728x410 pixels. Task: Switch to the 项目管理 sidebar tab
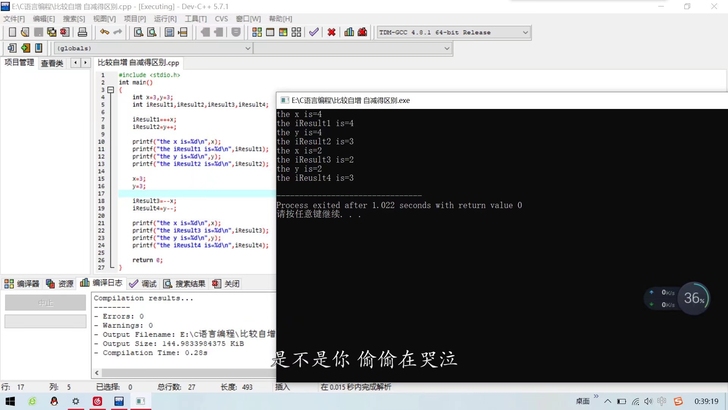pos(19,63)
